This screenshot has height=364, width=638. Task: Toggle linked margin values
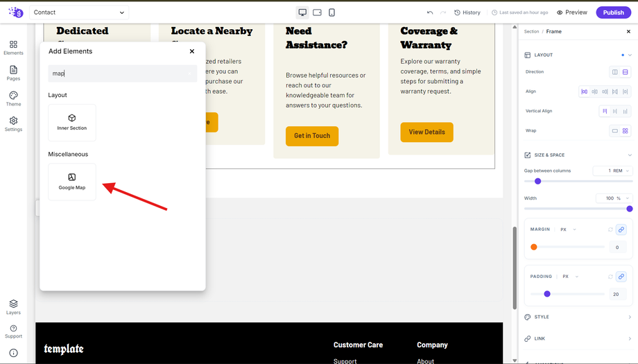pyautogui.click(x=621, y=229)
